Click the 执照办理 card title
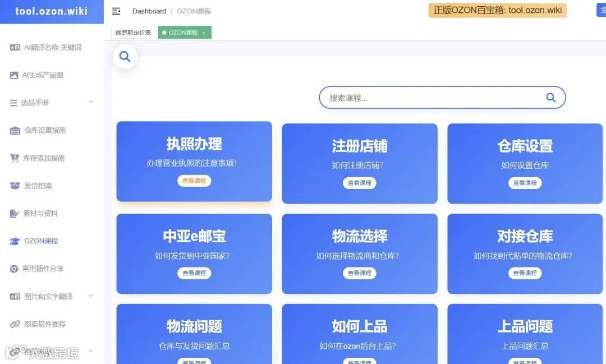This screenshot has width=606, height=364. click(x=194, y=144)
